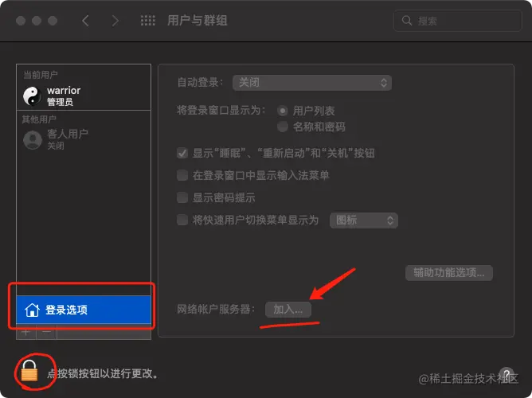Image resolution: width=532 pixels, height=398 pixels.
Task: Open help with the question mark button
Action: (507, 374)
